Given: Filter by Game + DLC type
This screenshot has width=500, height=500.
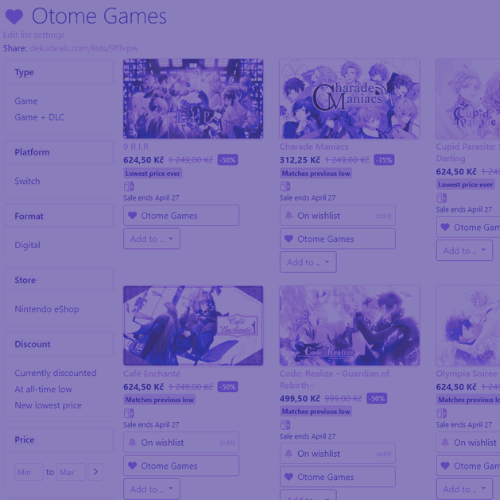Looking at the screenshot, I should pyautogui.click(x=39, y=117).
